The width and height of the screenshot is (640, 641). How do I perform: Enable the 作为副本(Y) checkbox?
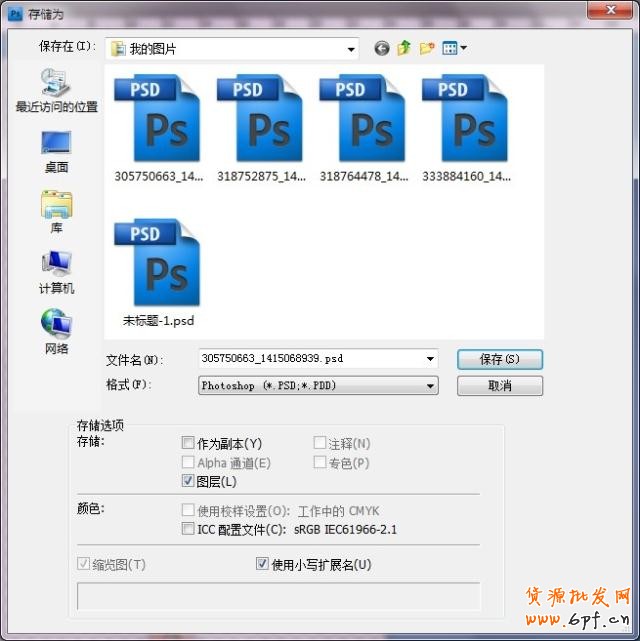click(188, 443)
